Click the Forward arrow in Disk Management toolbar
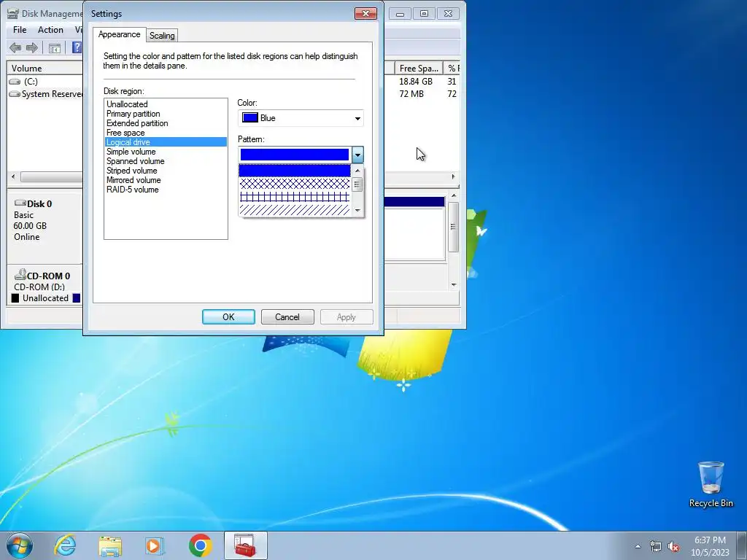Image resolution: width=747 pixels, height=560 pixels. pos(32,47)
